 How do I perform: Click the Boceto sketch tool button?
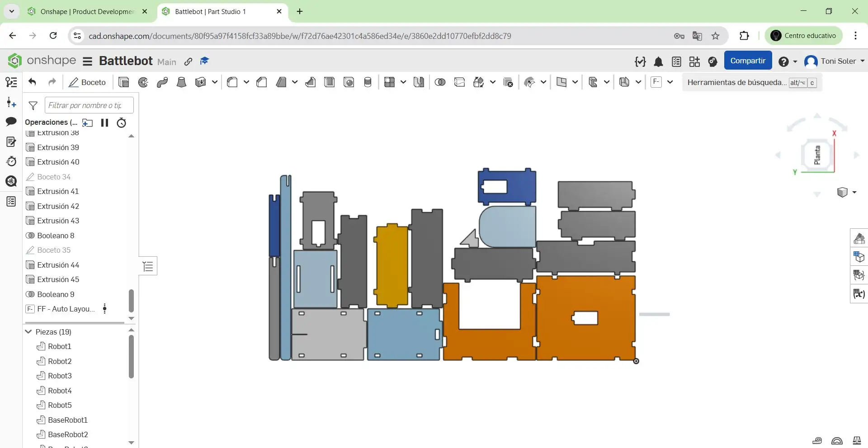(x=87, y=82)
